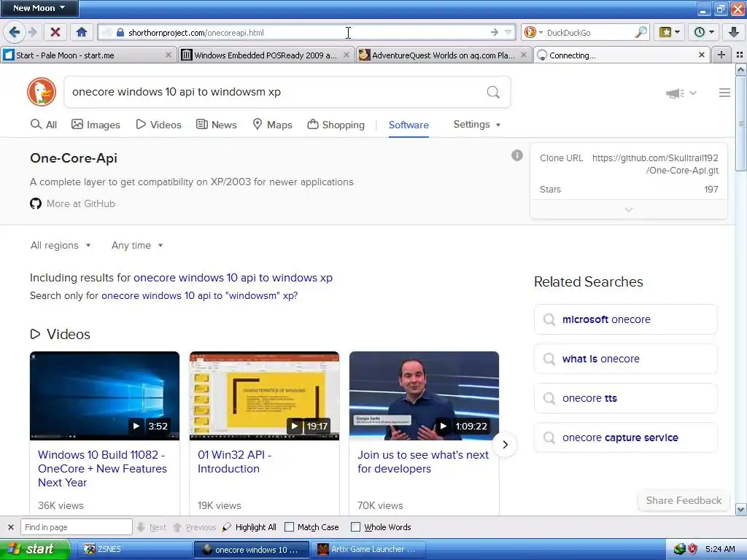This screenshot has width=747, height=560.
Task: Click the Go arrow in the address bar
Action: (x=494, y=32)
